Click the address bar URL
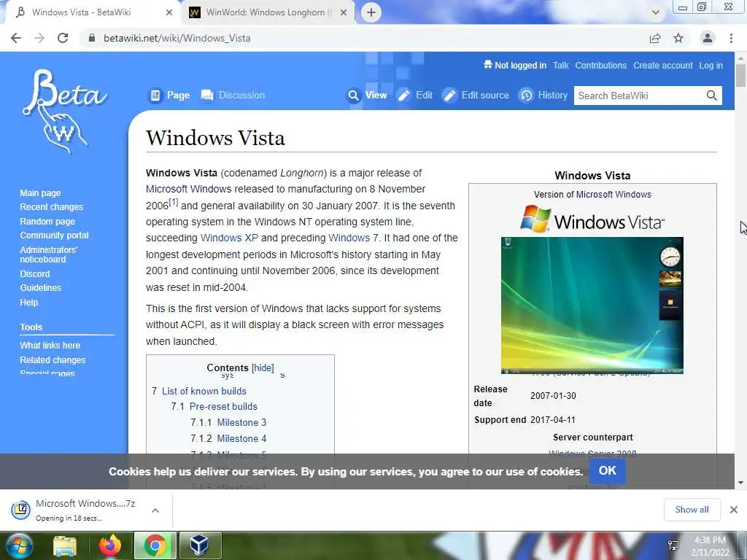747x560 pixels. [x=177, y=38]
